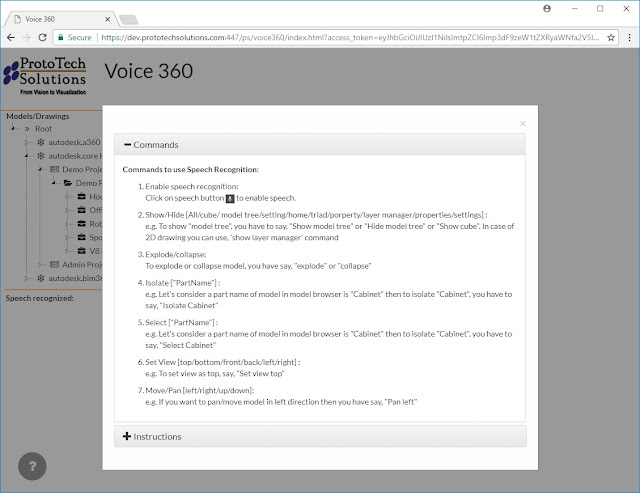Screen dimensions: 640x493
Task: Click the browser forward arrow
Action: coord(27,38)
